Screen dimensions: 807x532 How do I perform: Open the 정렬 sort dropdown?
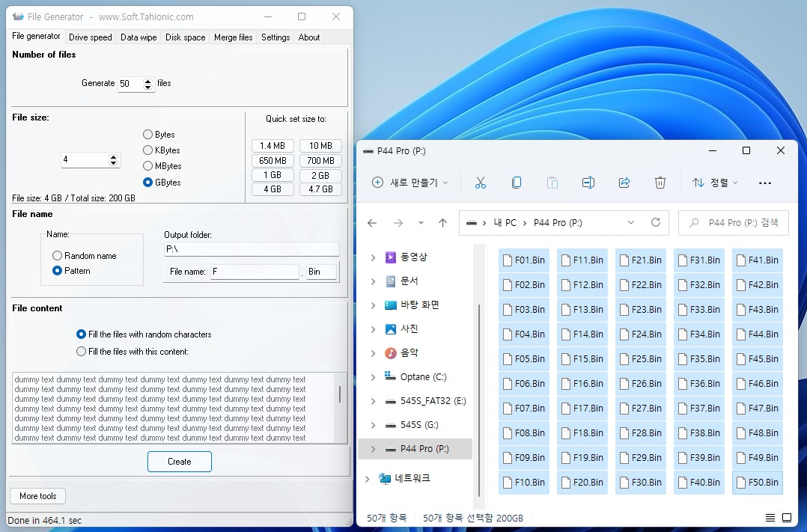click(x=716, y=183)
